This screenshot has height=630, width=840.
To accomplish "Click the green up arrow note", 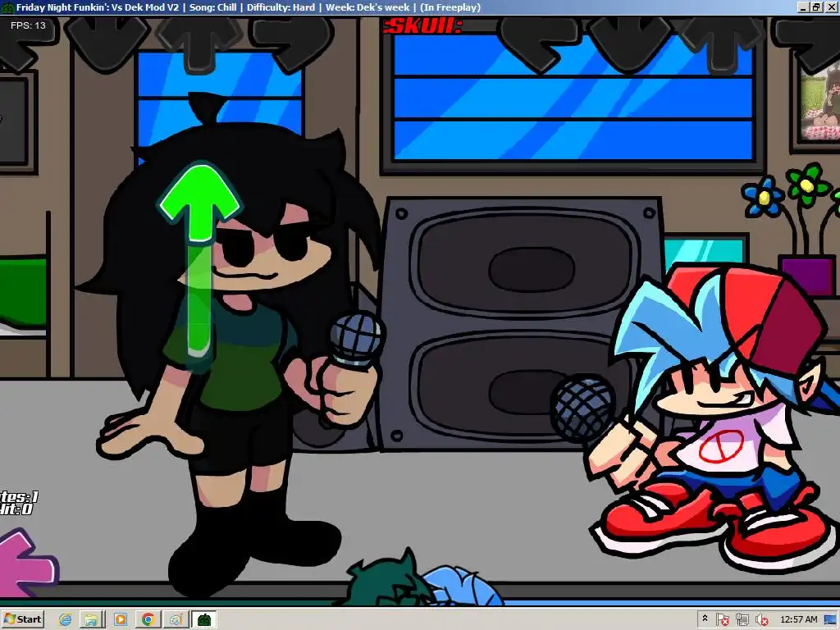I will point(200,203).
